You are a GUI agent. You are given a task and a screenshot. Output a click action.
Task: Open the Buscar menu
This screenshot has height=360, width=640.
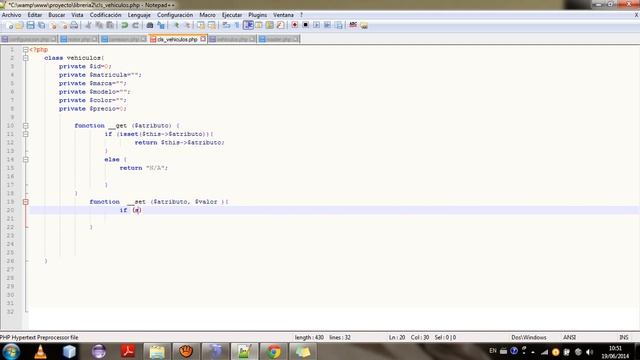tap(57, 15)
